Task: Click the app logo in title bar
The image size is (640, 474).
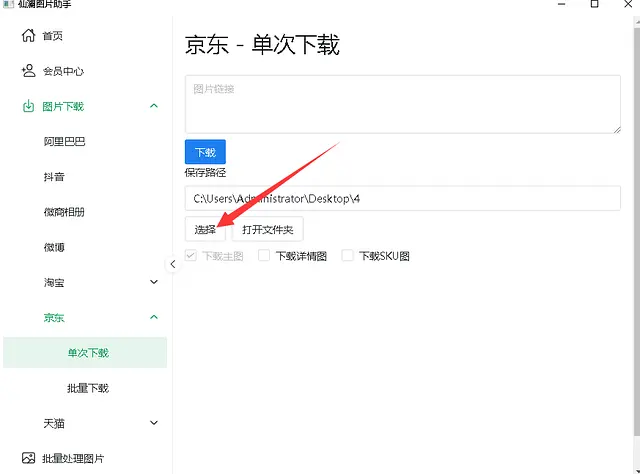Action: coord(8,4)
